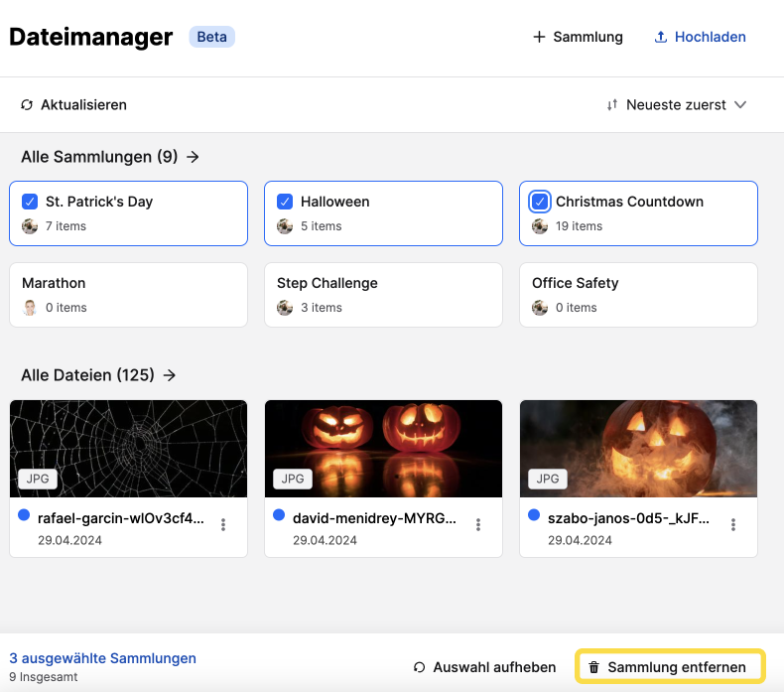The height and width of the screenshot is (692, 784).
Task: Click JPG badge on smoking pumpkin thumbnail
Action: (548, 479)
